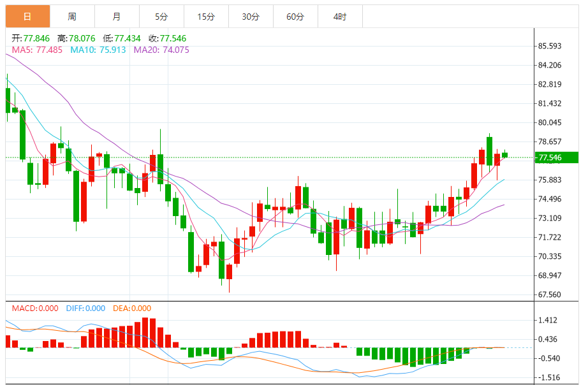The height and width of the screenshot is (385, 588).
Task: Click the opening price 开:77.846
Action: pyautogui.click(x=31, y=38)
